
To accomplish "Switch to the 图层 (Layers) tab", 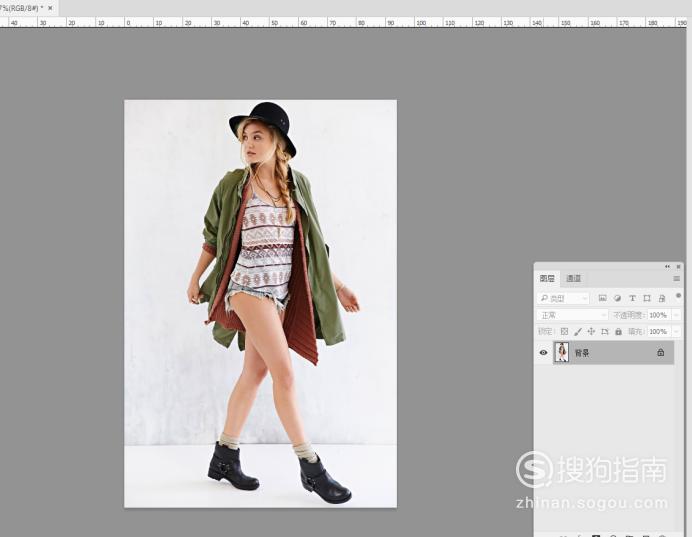I will tap(547, 278).
